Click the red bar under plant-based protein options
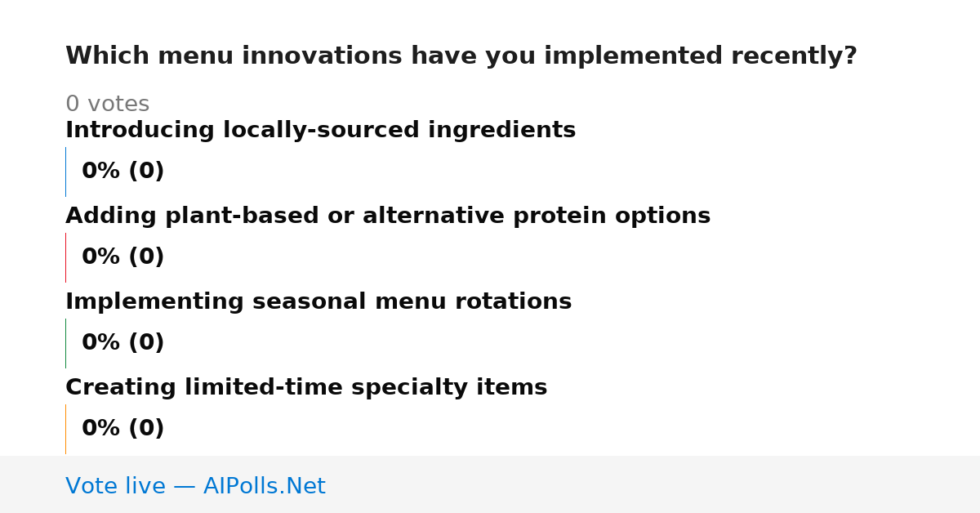980x513 pixels. click(65, 257)
